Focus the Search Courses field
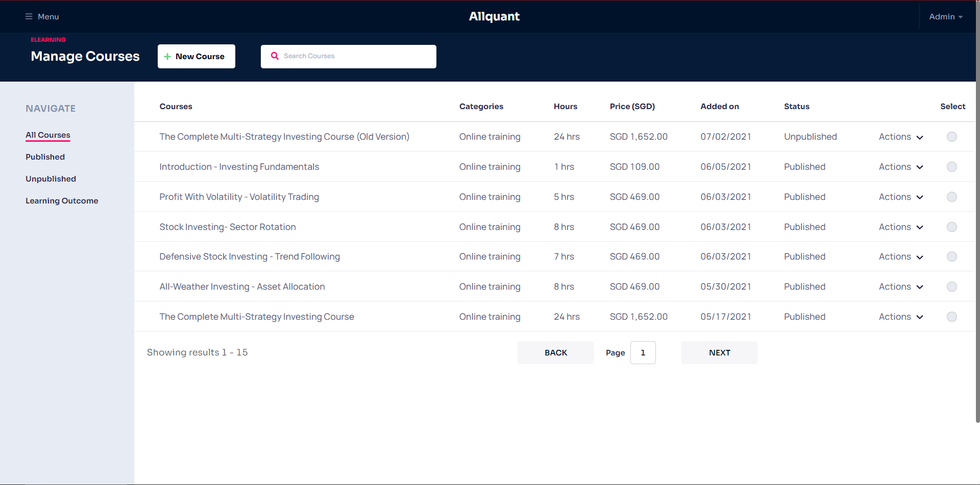The width and height of the screenshot is (980, 485). (x=349, y=56)
